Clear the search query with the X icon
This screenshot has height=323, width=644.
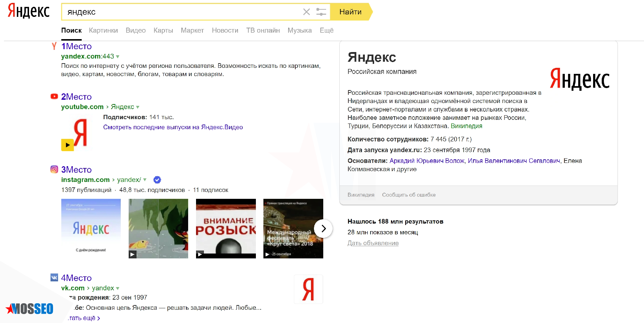pos(306,12)
